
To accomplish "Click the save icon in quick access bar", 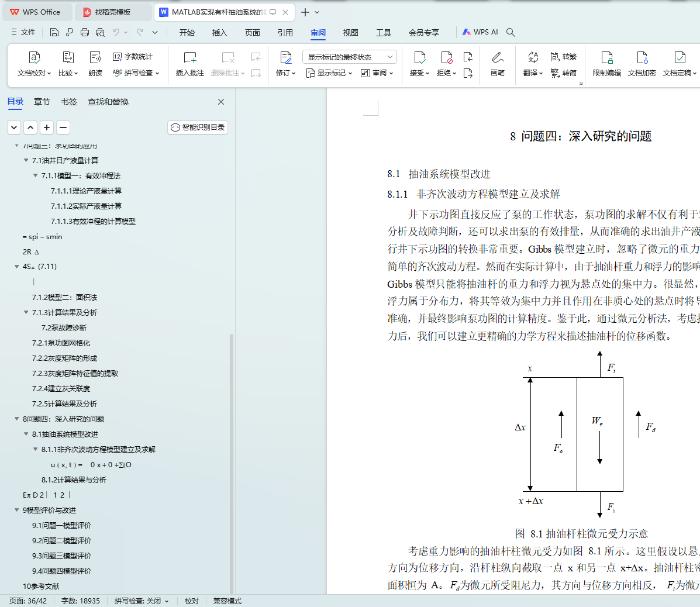I will (x=54, y=32).
